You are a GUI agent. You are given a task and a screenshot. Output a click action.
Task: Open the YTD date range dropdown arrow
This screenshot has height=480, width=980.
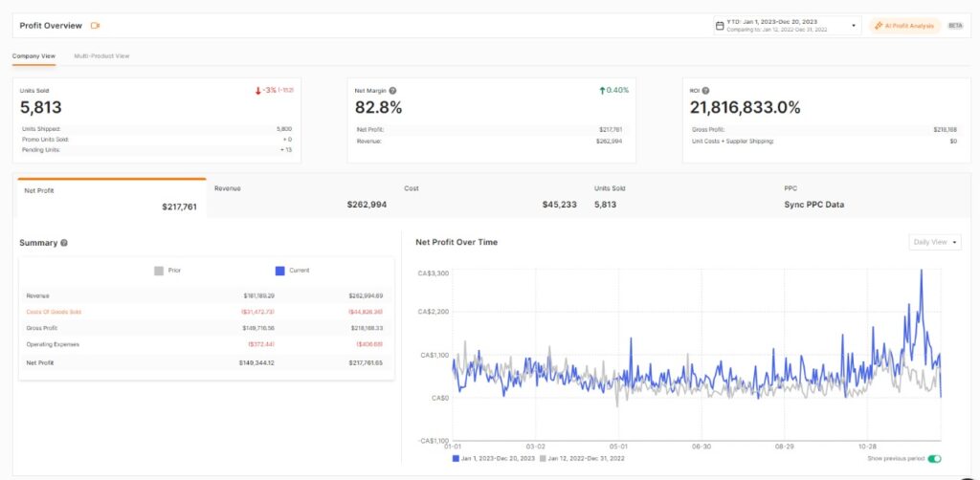(854, 26)
